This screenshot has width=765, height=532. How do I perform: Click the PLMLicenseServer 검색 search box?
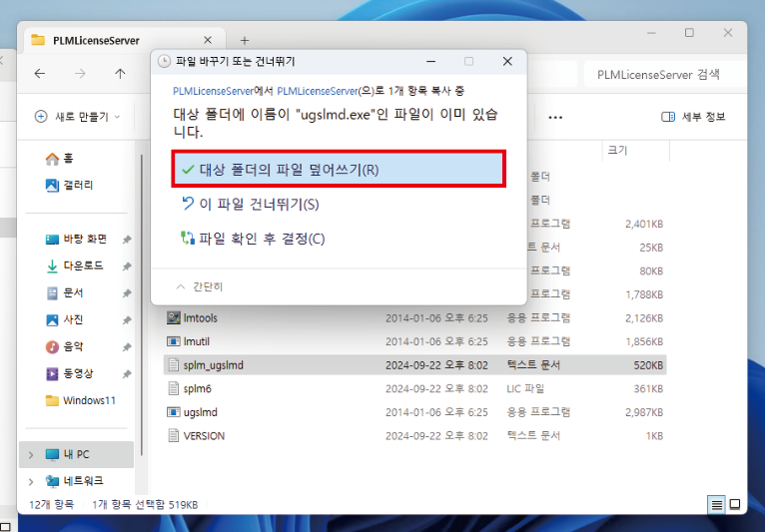tap(665, 75)
